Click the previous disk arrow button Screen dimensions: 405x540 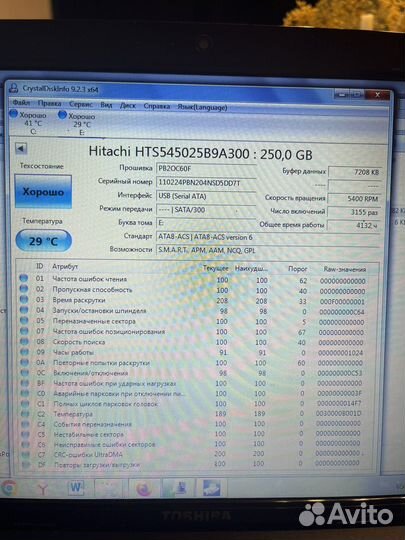21,149
